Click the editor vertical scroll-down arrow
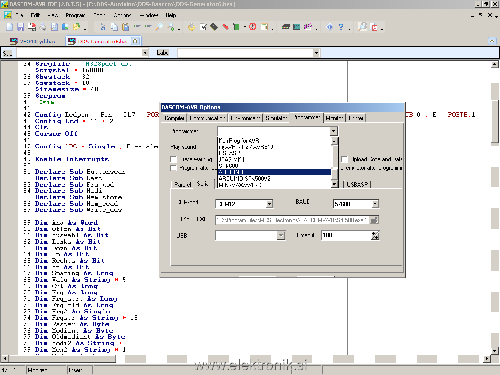The width and height of the screenshot is (500, 375). click(495, 351)
